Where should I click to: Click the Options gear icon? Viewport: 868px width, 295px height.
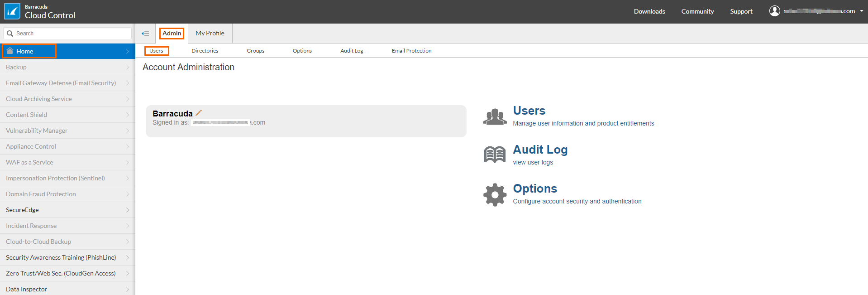coord(495,195)
